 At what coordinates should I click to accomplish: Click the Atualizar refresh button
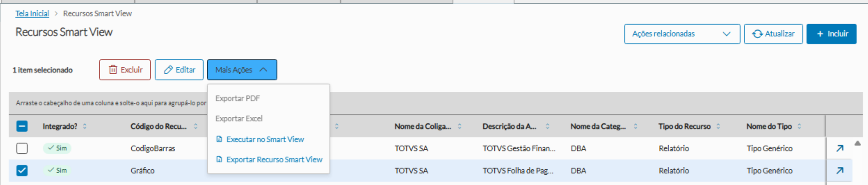tap(773, 34)
